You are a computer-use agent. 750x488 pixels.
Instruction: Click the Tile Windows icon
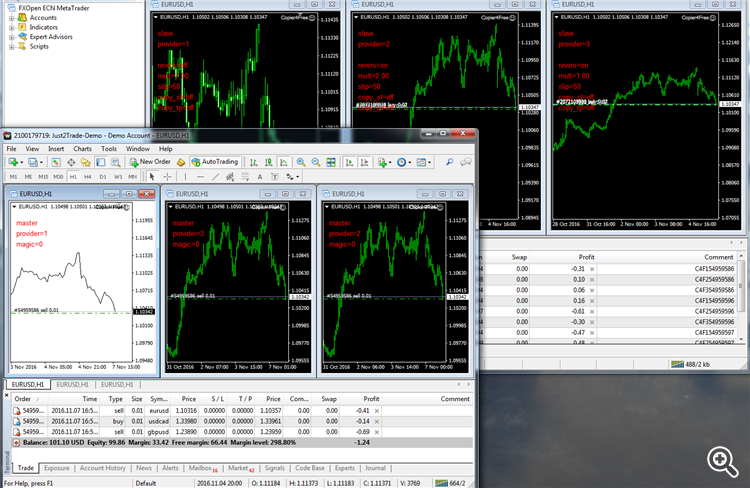click(331, 162)
